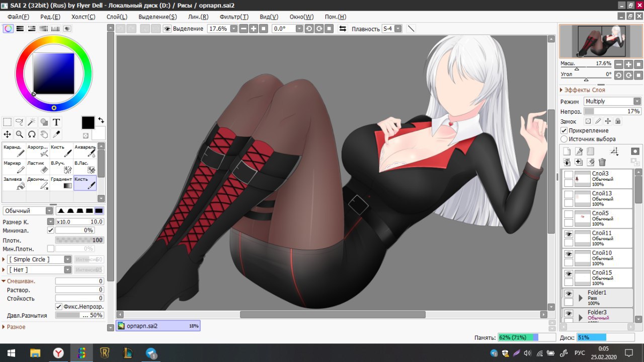This screenshot has width=644, height=362.
Task: Open the [ Нет ] texture dropdown
Action: [x=40, y=269]
